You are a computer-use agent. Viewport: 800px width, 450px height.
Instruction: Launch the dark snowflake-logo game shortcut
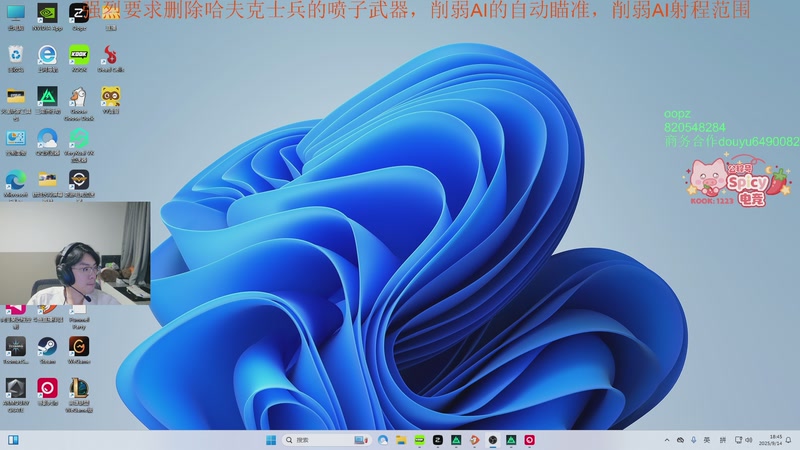click(x=16, y=349)
